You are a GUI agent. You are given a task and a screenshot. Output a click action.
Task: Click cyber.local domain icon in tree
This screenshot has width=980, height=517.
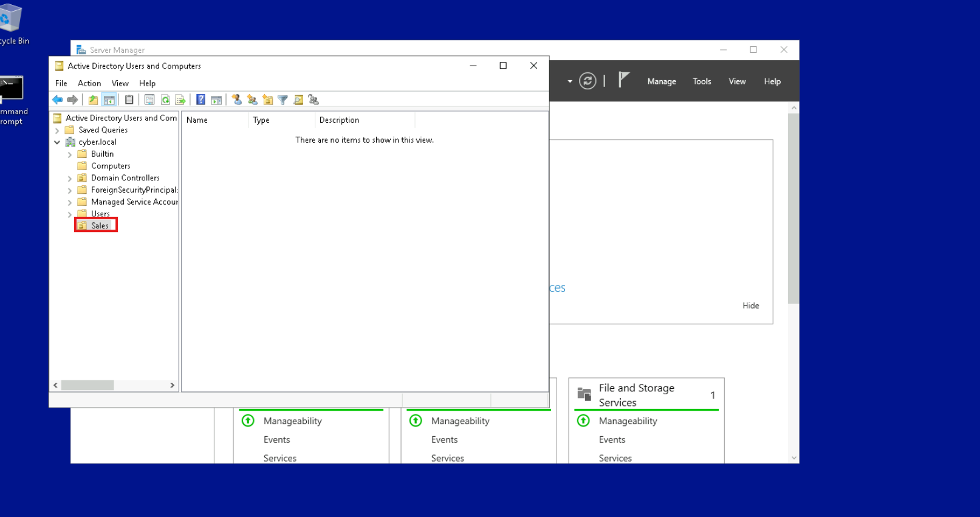(x=70, y=142)
